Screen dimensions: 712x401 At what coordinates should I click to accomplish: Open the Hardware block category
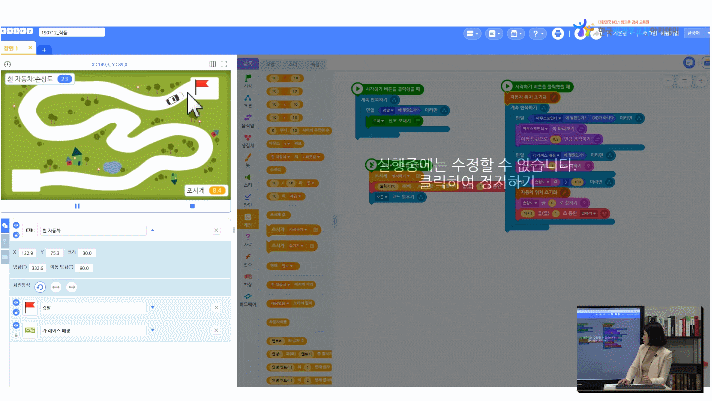coord(248,299)
